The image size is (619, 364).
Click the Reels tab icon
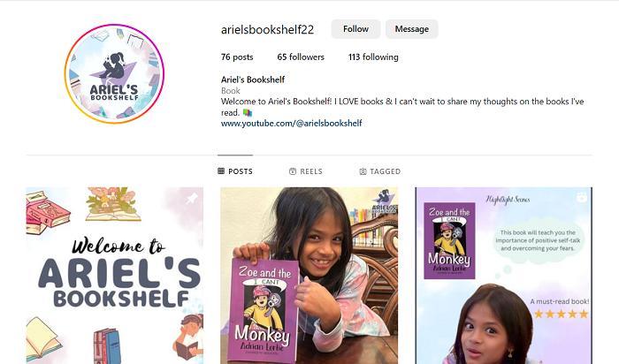tap(293, 171)
